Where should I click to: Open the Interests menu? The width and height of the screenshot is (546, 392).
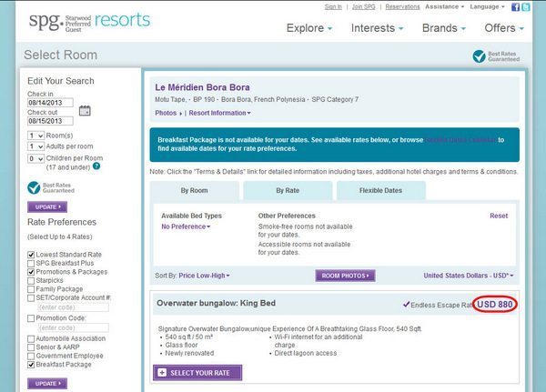point(377,28)
